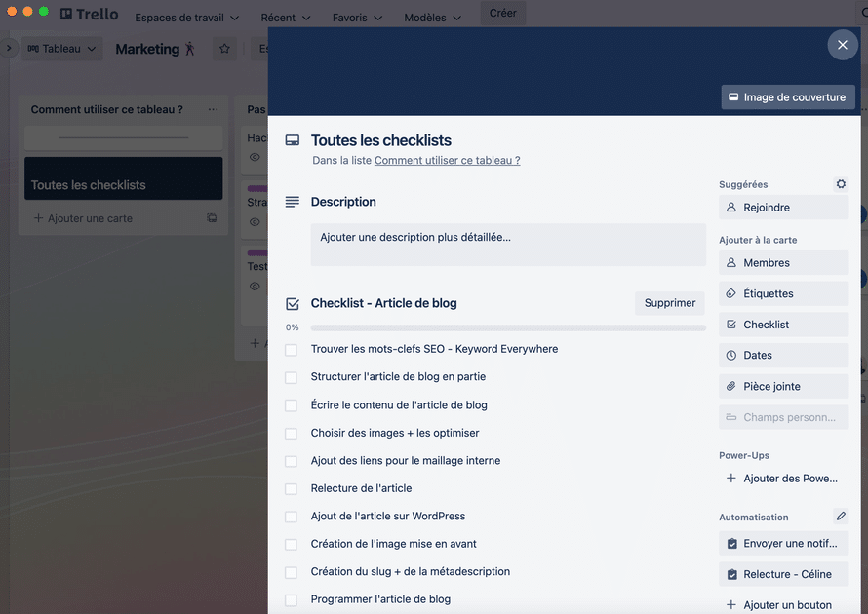Click the Toutes les checklists dialog title
The height and width of the screenshot is (614, 868).
381,140
